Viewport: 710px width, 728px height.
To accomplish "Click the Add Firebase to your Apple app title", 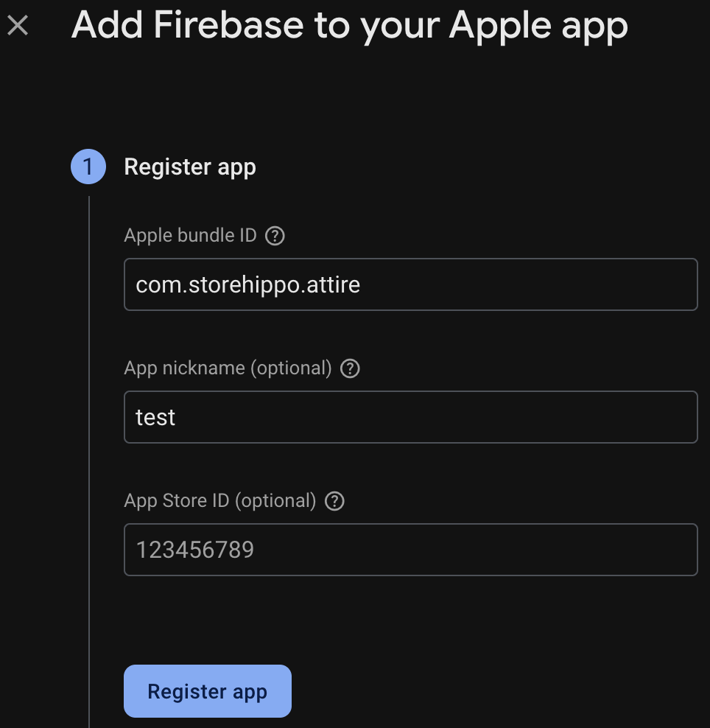I will [x=349, y=26].
